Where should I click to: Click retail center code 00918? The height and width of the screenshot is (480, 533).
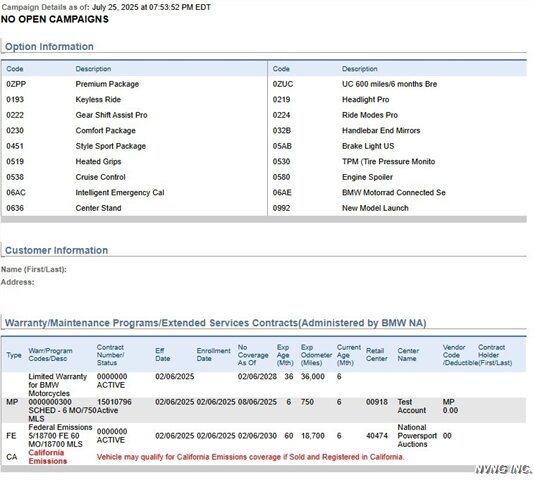tap(377, 402)
